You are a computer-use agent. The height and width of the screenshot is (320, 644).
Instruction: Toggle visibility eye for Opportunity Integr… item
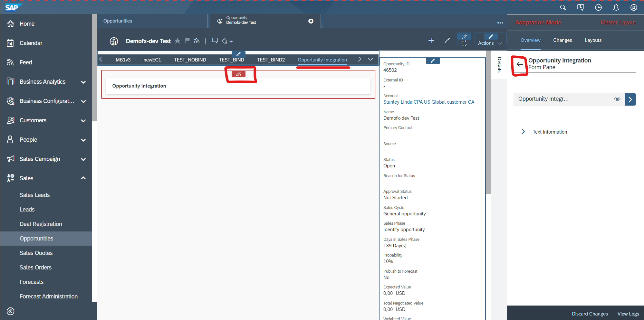(617, 99)
